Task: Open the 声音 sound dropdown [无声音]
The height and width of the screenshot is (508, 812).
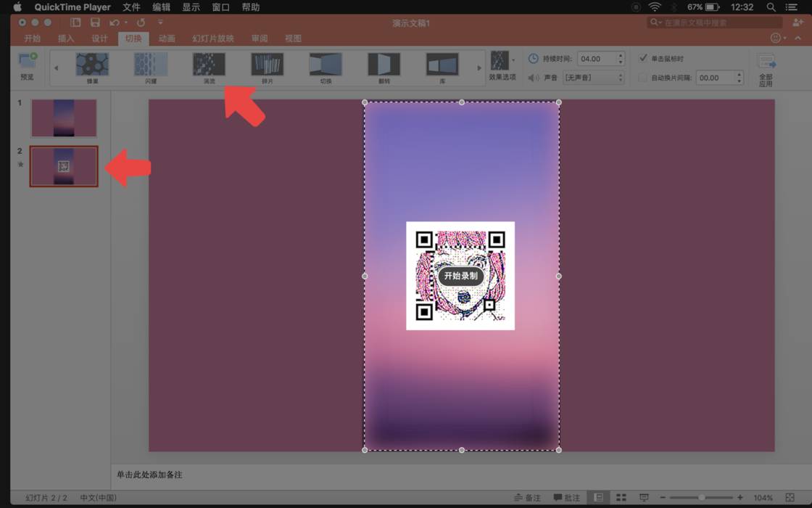Action: point(594,78)
